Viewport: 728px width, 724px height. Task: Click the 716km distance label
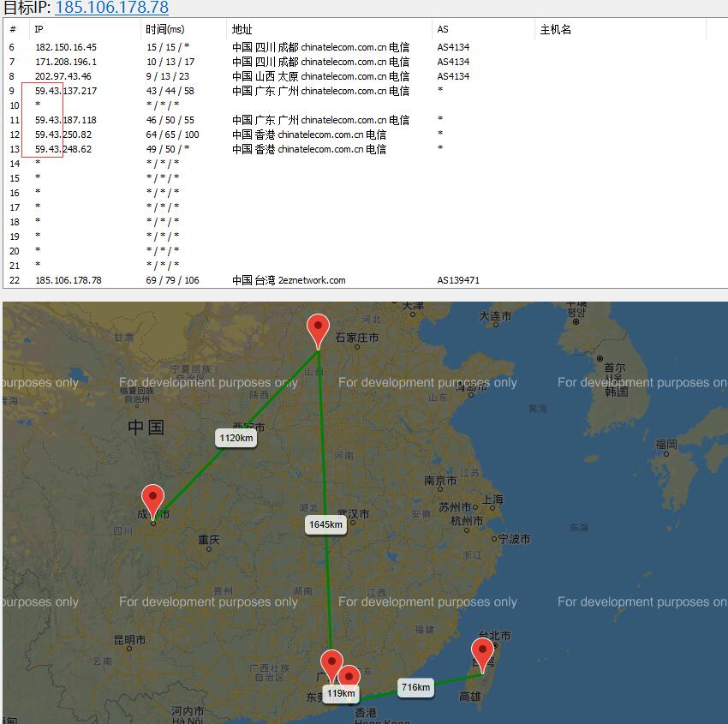pos(415,687)
